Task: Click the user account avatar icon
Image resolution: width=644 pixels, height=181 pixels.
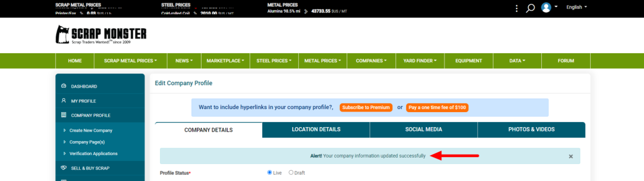Action: pos(546,7)
